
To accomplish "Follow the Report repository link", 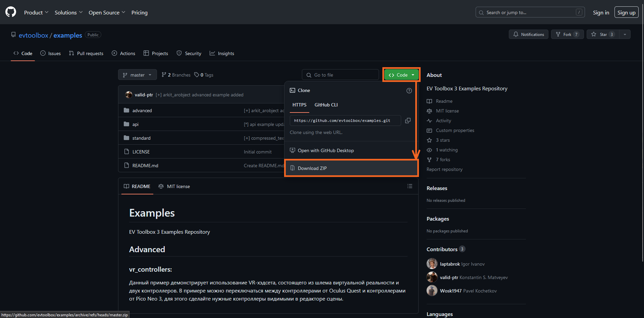I will pos(444,169).
